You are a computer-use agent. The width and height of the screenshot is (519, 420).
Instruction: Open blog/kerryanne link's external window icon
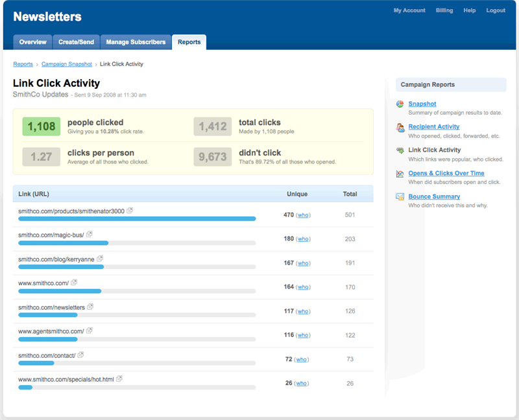tap(100, 259)
